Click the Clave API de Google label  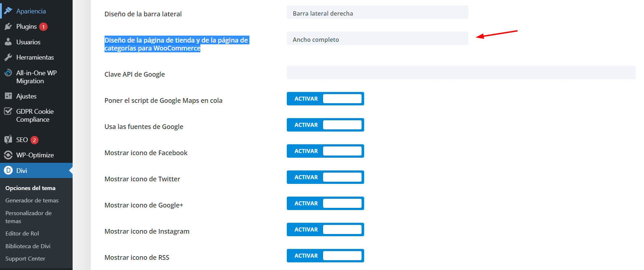(x=135, y=74)
